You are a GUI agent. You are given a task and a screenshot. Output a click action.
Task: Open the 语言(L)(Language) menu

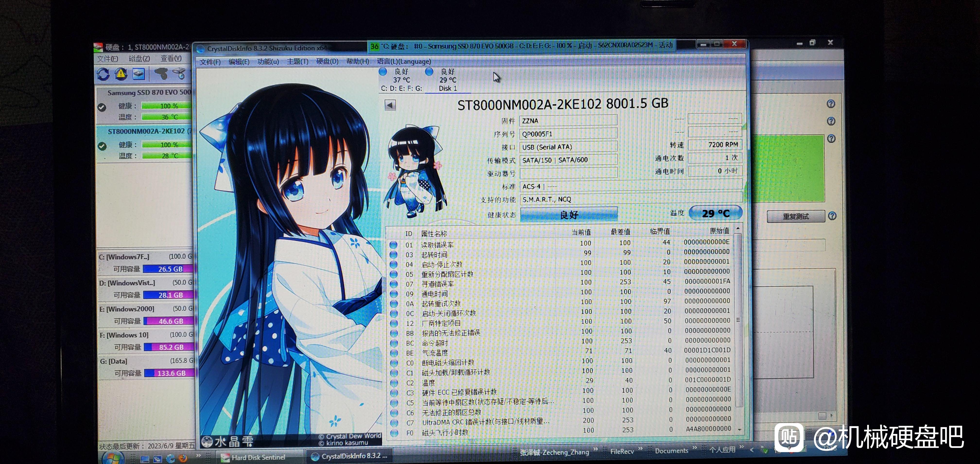pyautogui.click(x=404, y=61)
